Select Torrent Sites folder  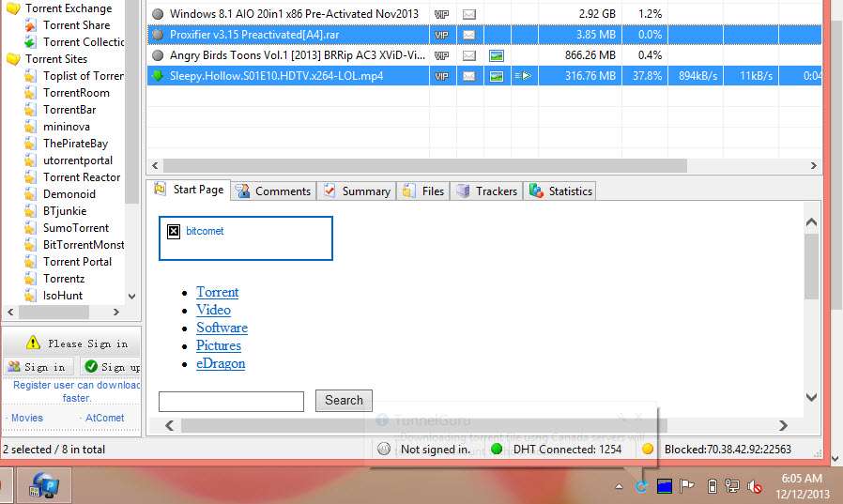point(56,59)
